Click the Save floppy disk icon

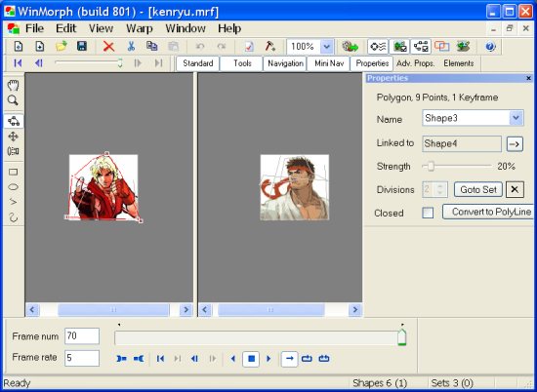[81, 46]
